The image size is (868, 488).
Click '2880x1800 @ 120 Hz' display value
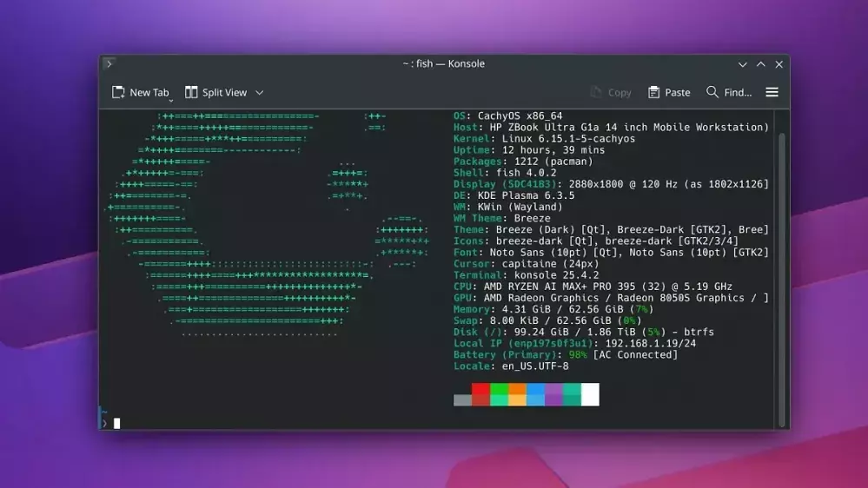[x=623, y=184]
